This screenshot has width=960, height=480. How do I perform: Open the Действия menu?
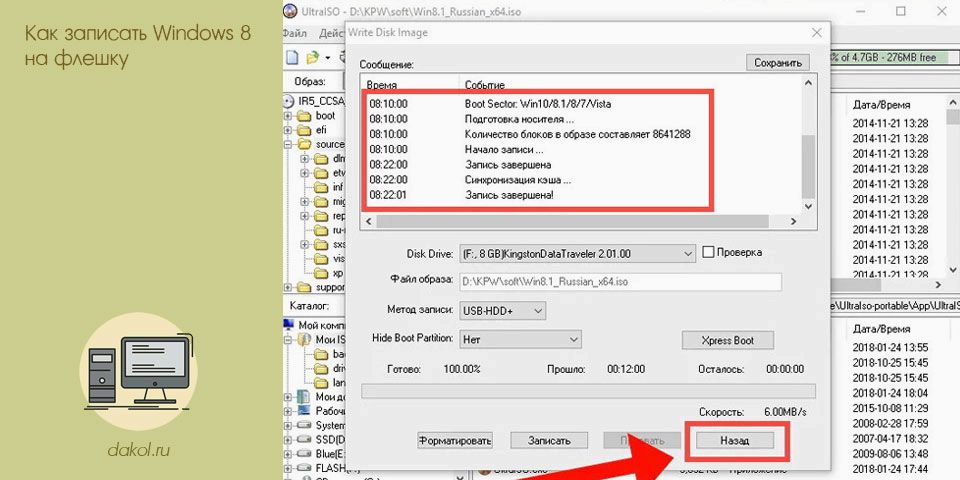pos(331,33)
